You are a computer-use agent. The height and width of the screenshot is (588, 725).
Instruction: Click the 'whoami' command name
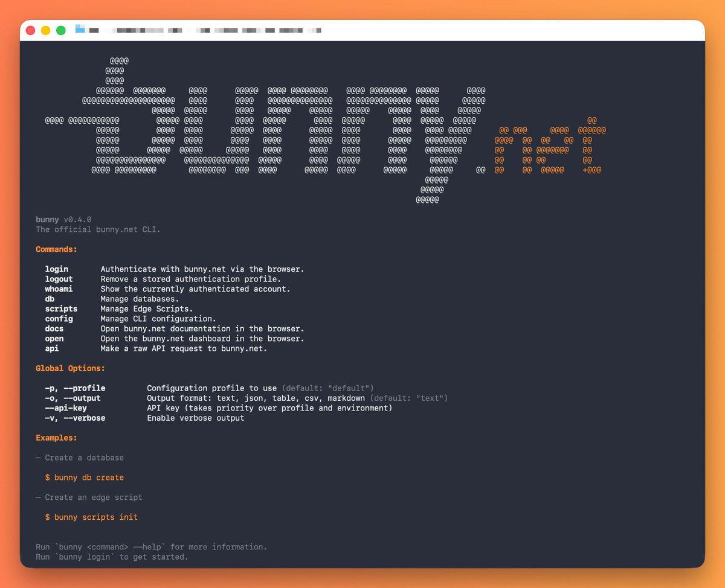(x=59, y=289)
